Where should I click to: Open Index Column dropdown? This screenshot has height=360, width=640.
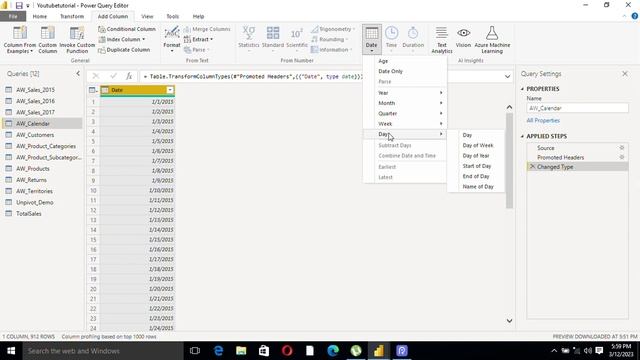(x=122, y=39)
